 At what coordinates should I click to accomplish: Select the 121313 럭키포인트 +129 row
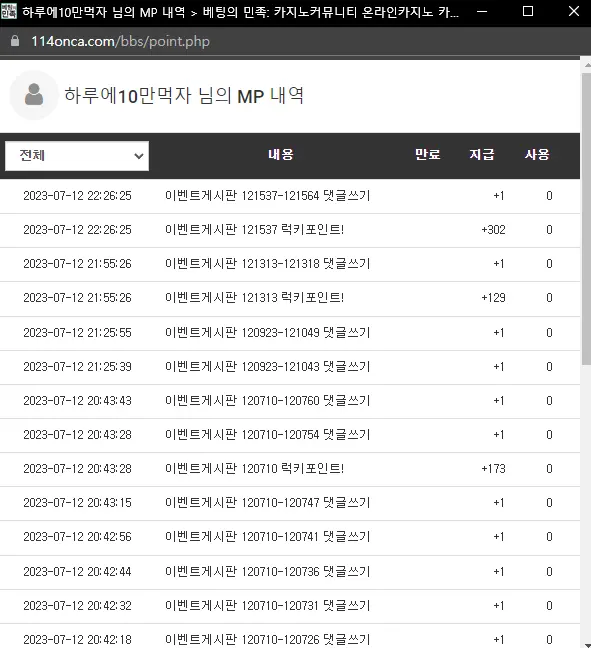[x=290, y=298]
